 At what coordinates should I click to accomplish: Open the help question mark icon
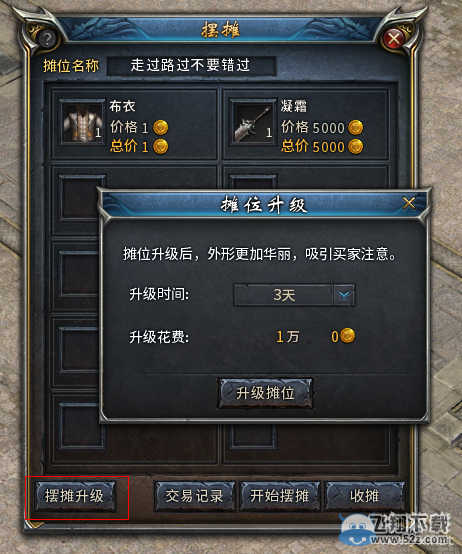pyautogui.click(x=47, y=39)
